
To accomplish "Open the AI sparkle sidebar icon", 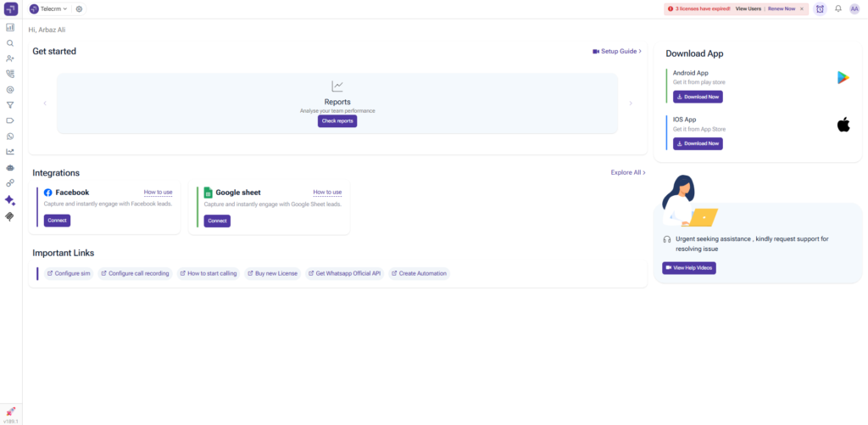I will pos(10,200).
